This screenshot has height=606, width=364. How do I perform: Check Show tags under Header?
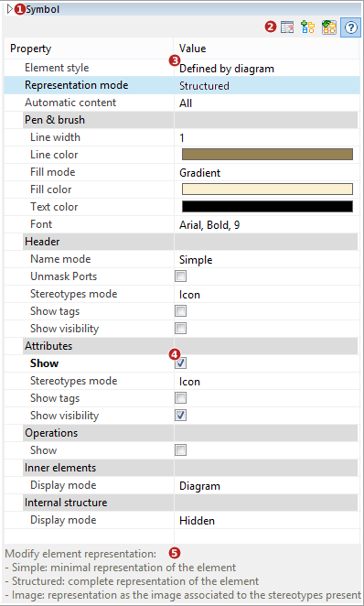click(x=181, y=311)
